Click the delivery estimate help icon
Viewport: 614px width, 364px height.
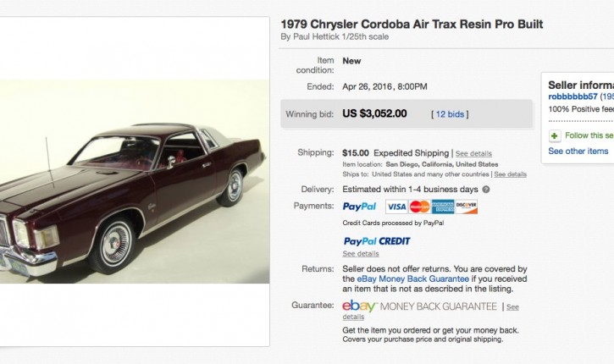486,189
